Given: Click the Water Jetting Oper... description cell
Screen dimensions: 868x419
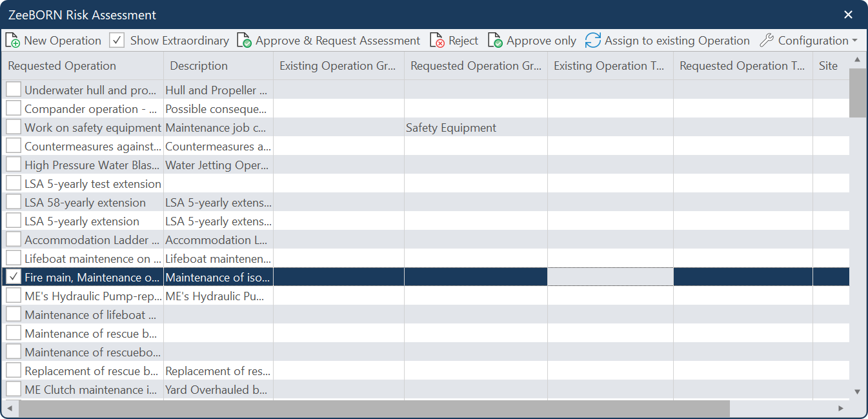Looking at the screenshot, I should tap(219, 165).
